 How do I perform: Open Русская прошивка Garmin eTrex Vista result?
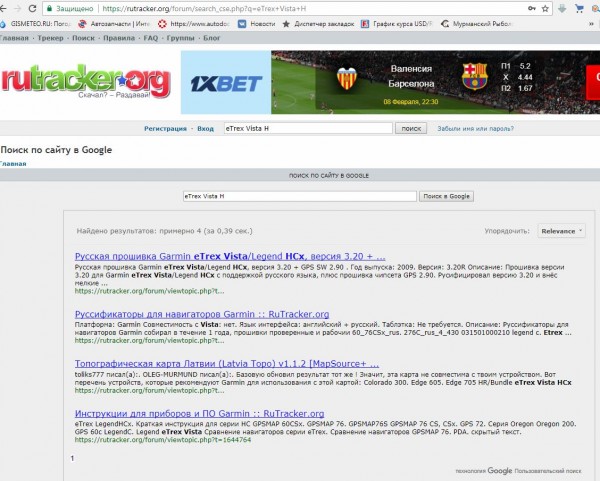tap(230, 256)
